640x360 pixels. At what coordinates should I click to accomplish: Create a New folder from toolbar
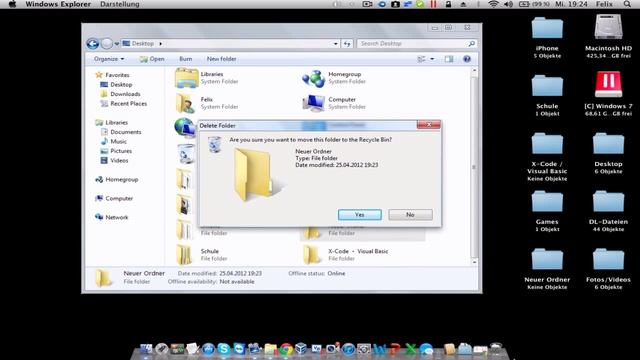coord(221,59)
